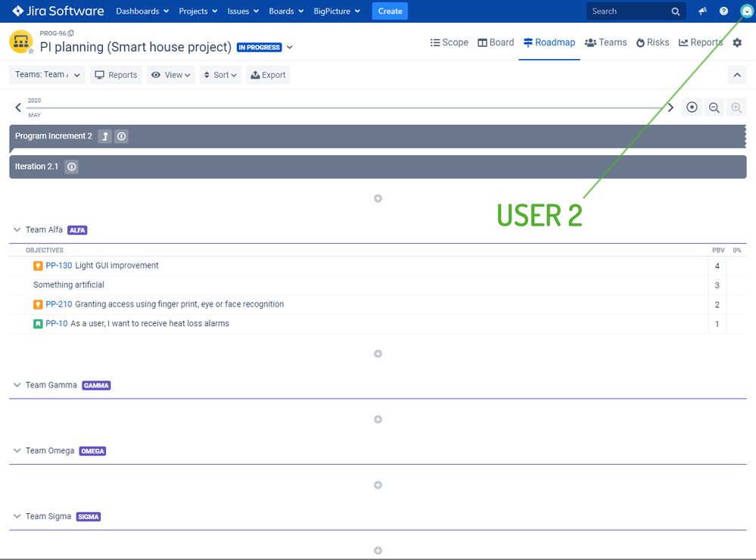Open the View dropdown
Screen dimensions: 756x560
click(x=171, y=75)
